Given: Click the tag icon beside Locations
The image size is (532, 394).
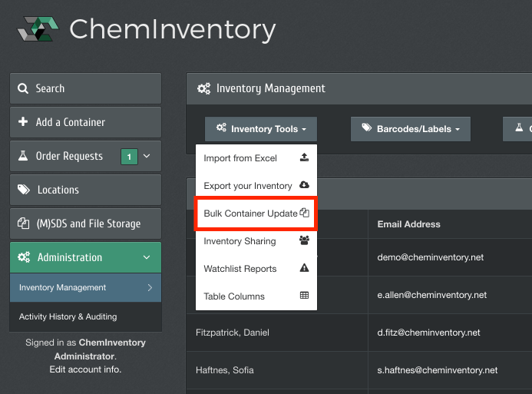Looking at the screenshot, I should coord(23,190).
